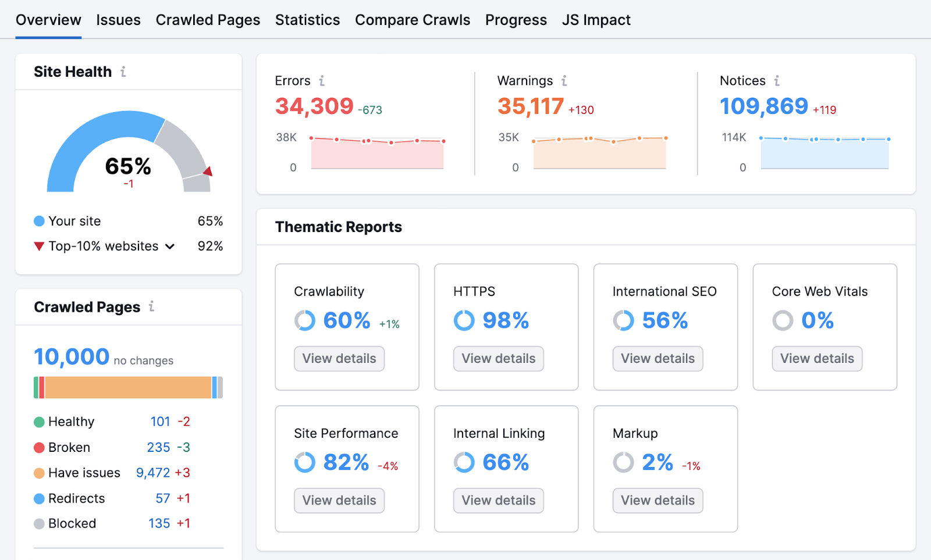Toggle the Healthy legend item
The height and width of the screenshot is (560, 931).
pyautogui.click(x=71, y=421)
